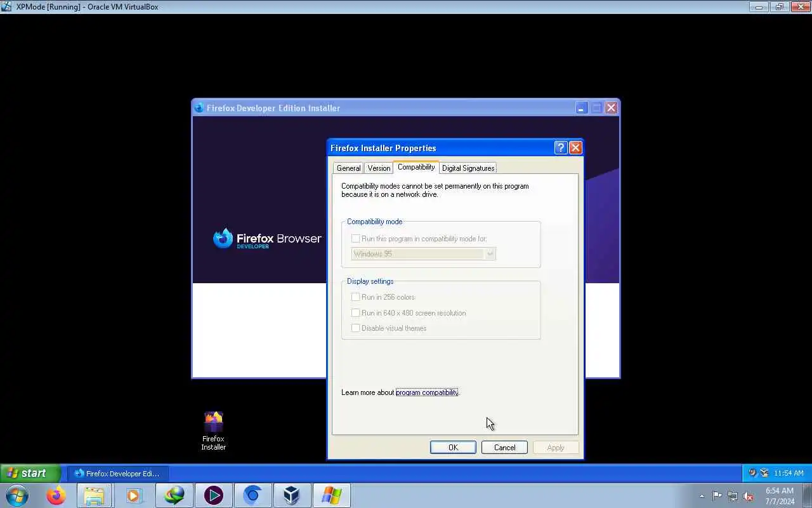Open the Firefox Installer desktop icon
This screenshot has height=508, width=812.
click(213, 431)
